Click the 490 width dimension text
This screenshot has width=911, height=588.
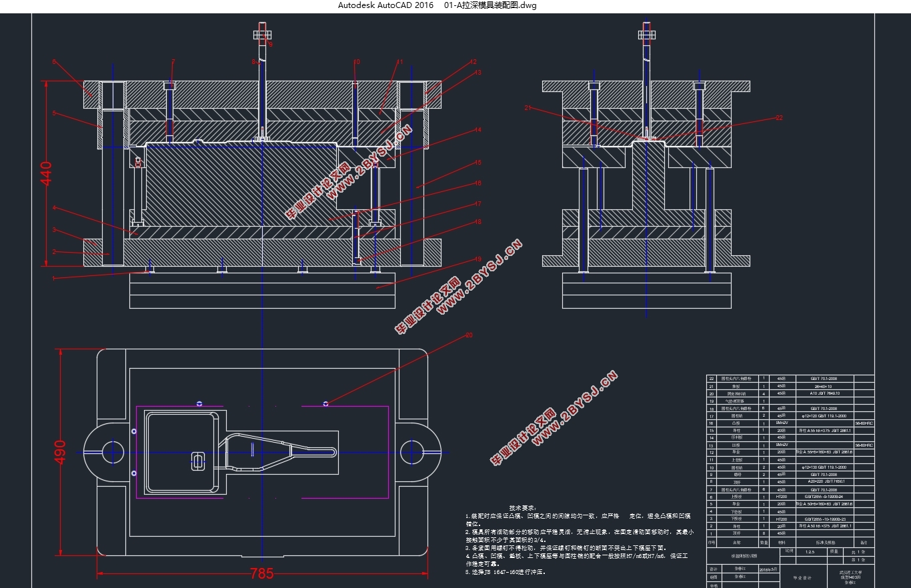(x=61, y=452)
